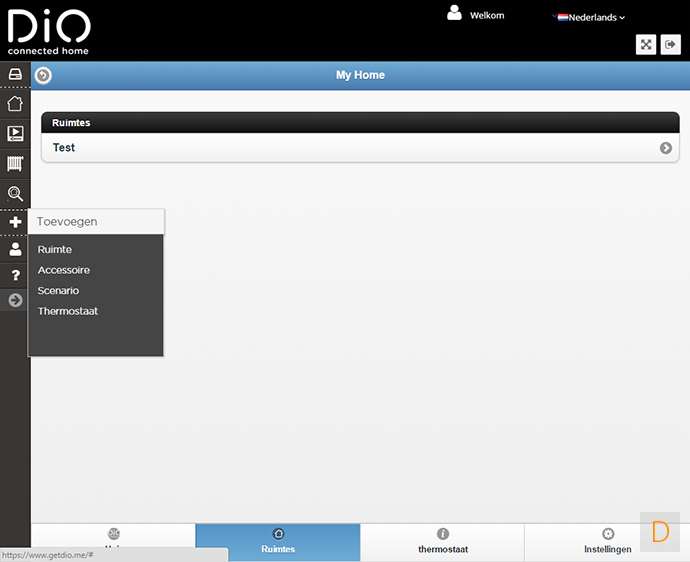The image size is (690, 562).
Task: Open the magnifier search icon in sidebar
Action: (15, 194)
